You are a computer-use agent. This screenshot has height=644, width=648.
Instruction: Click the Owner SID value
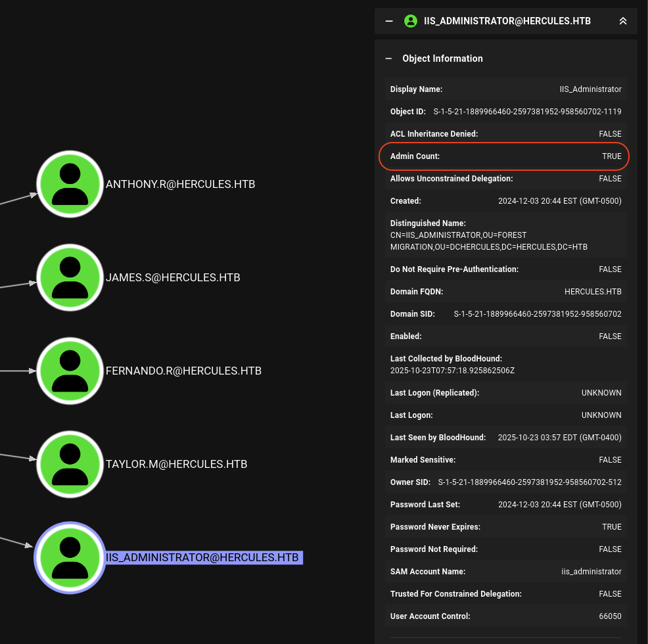click(x=530, y=482)
